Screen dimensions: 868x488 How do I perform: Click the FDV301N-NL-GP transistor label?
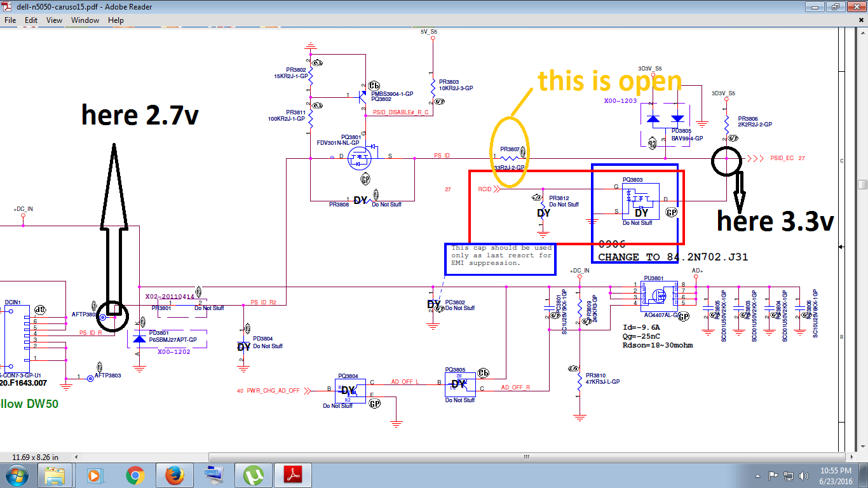click(338, 143)
